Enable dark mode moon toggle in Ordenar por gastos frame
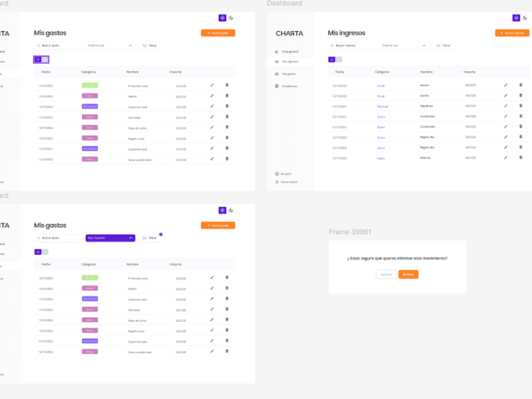Screen dimensions: 532x399 click(x=231, y=18)
